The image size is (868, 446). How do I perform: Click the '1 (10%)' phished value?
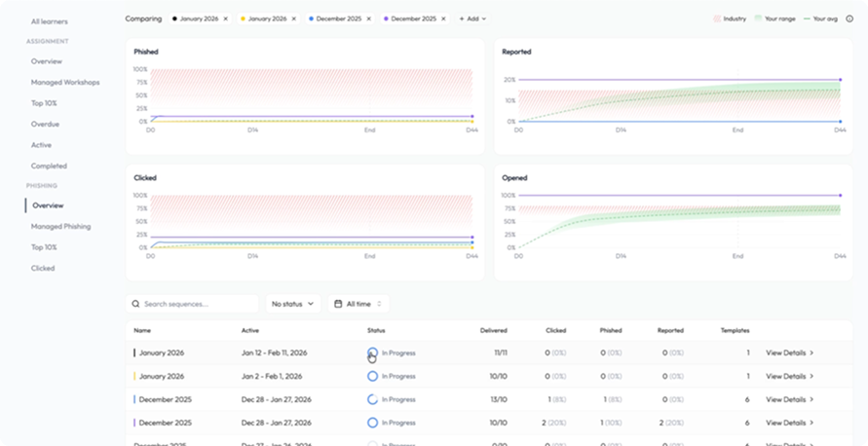611,423
